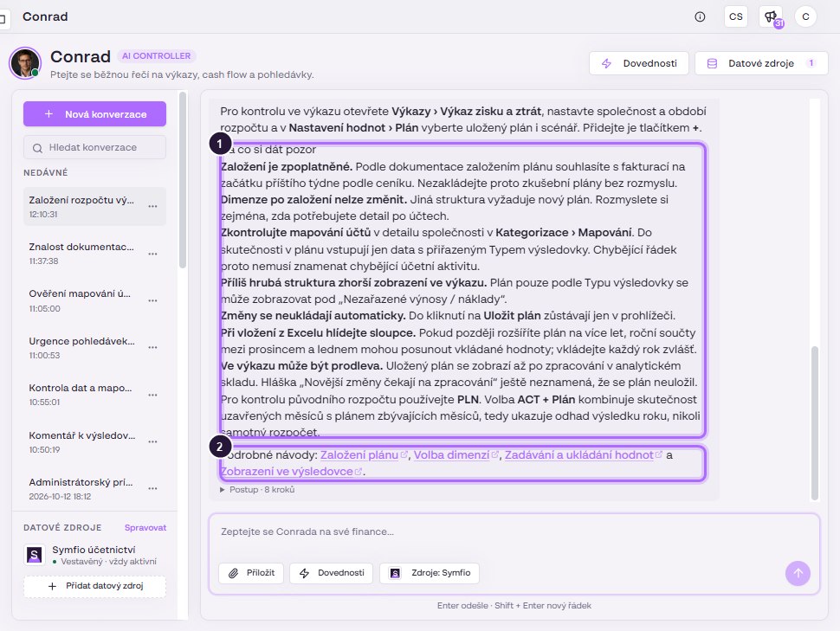Send message with arrow button
This screenshot has width=840, height=631.
(798, 573)
